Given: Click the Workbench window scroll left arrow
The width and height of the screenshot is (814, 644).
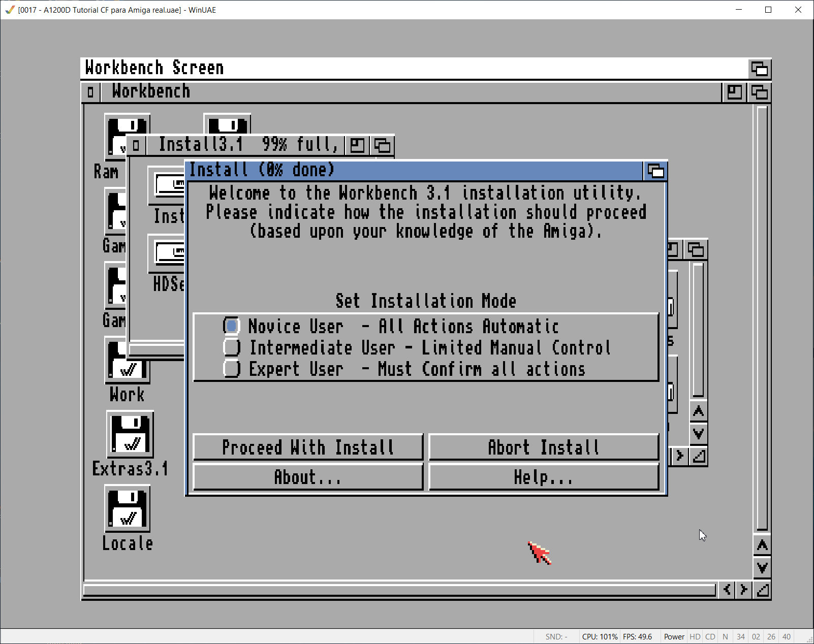Looking at the screenshot, I should click(727, 590).
